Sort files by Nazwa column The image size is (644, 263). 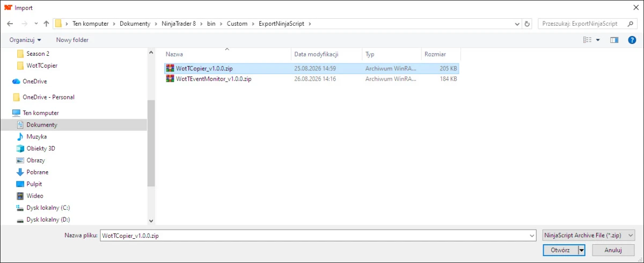click(226, 54)
